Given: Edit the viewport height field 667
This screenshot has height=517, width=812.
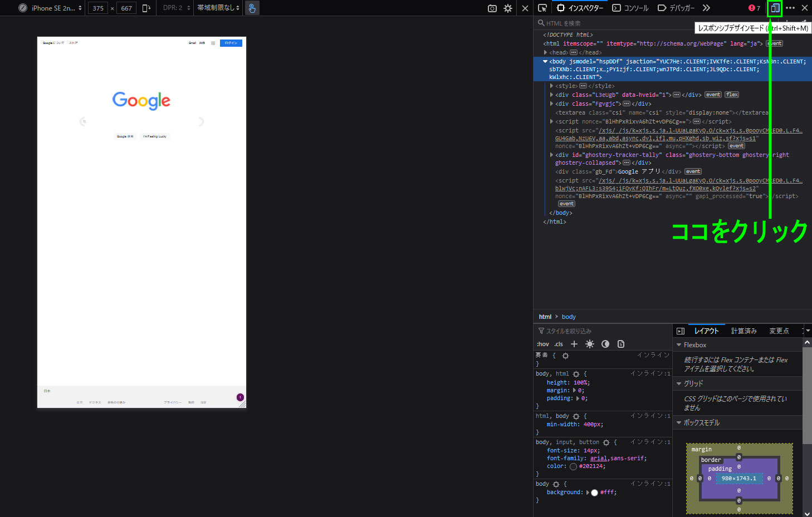Looking at the screenshot, I should click(126, 8).
